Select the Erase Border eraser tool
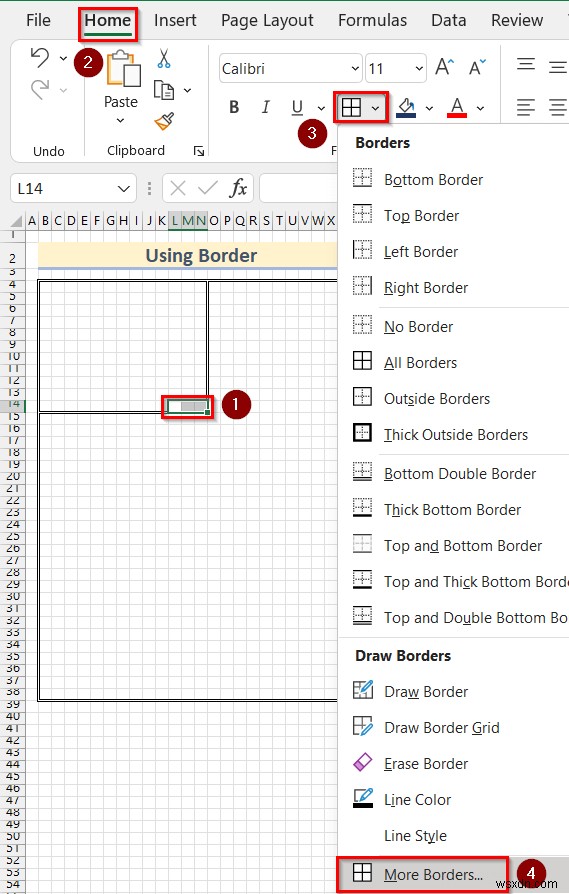The width and height of the screenshot is (569, 894). click(454, 763)
